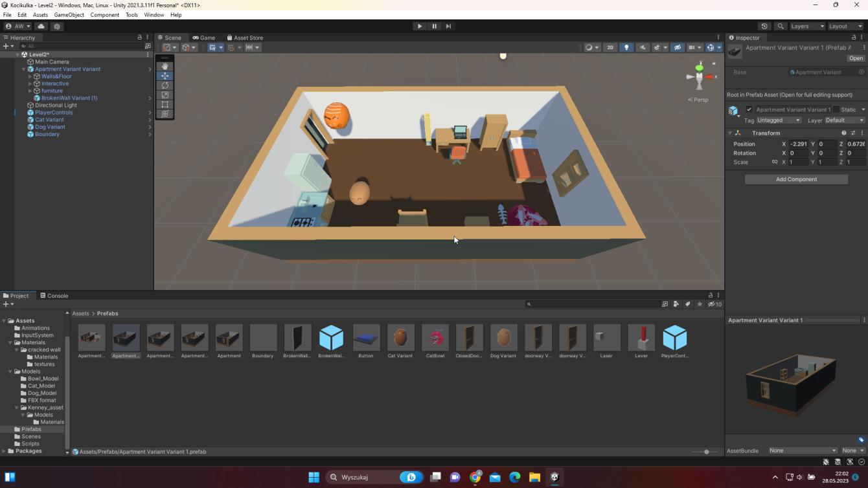This screenshot has height=488, width=868.
Task: Uncheck the object active checkbox in Inspector
Action: click(749, 109)
